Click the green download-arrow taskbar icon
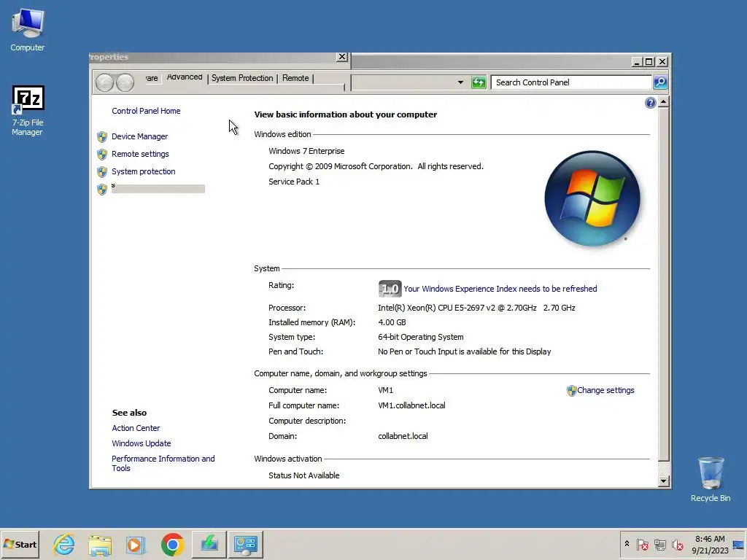This screenshot has width=747, height=560. pos(209,544)
